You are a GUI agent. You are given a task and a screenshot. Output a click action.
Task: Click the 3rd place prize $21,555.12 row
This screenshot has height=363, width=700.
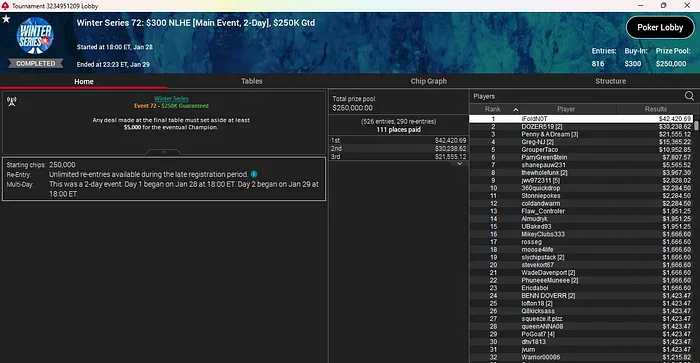tap(398, 157)
